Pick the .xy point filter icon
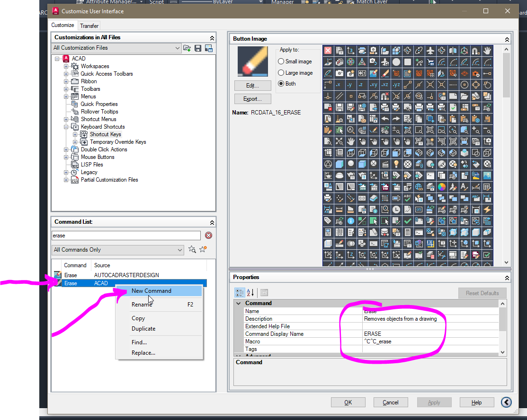This screenshot has width=527, height=420. pyautogui.click(x=374, y=85)
